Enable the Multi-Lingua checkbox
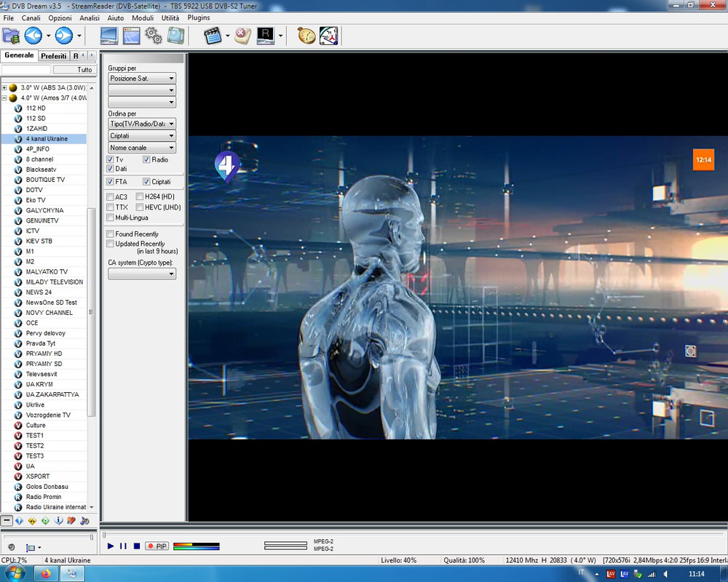The image size is (728, 582). pyautogui.click(x=110, y=218)
